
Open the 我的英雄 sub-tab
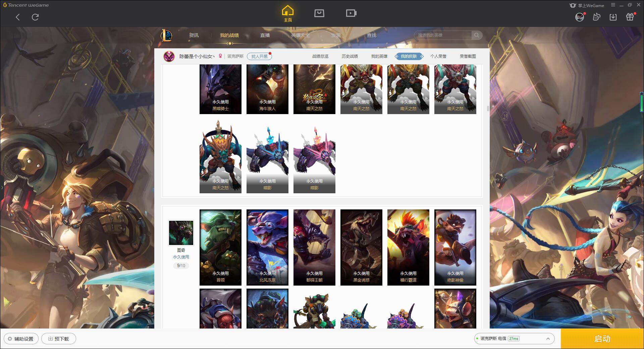coord(379,56)
